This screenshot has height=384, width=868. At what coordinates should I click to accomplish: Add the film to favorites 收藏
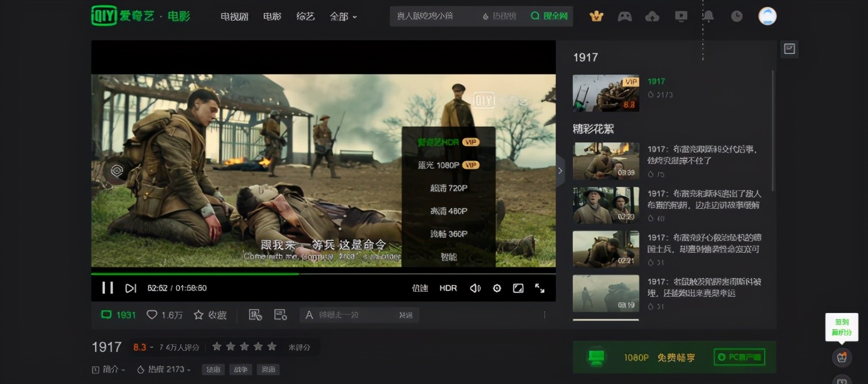click(x=210, y=315)
